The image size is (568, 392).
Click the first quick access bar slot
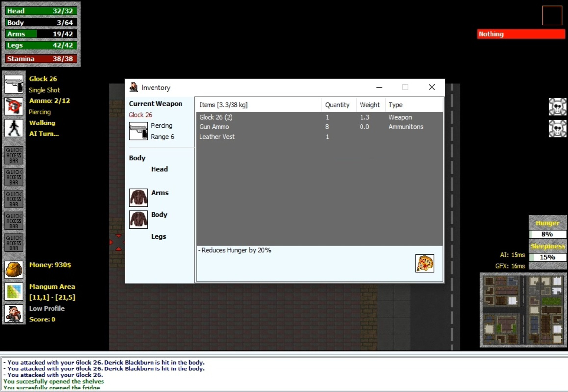14,155
